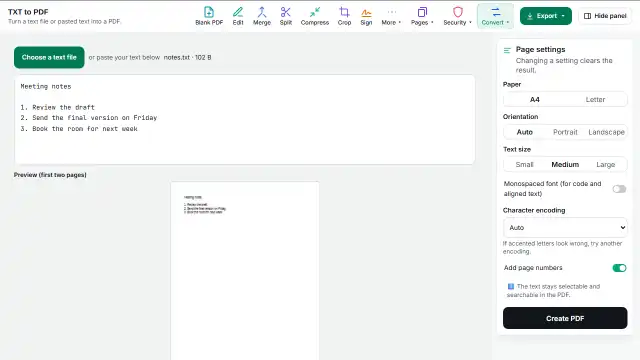Click the Create PDF button

[565, 318]
